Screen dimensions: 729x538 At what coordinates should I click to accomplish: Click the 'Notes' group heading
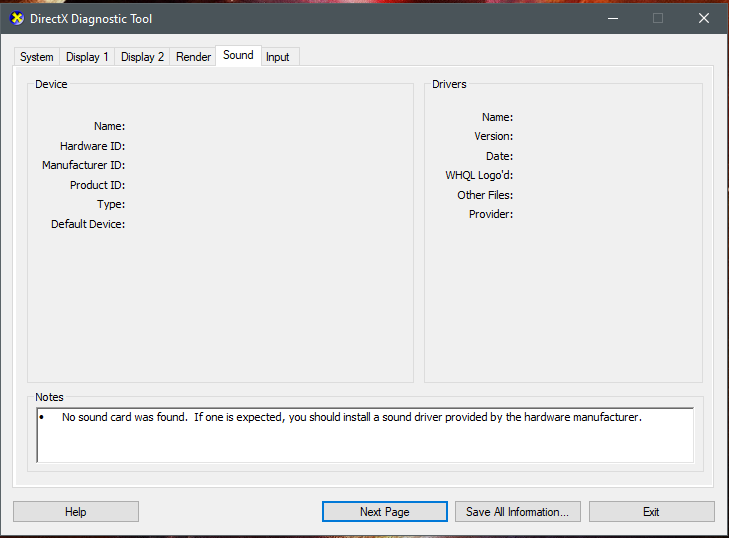(x=49, y=397)
